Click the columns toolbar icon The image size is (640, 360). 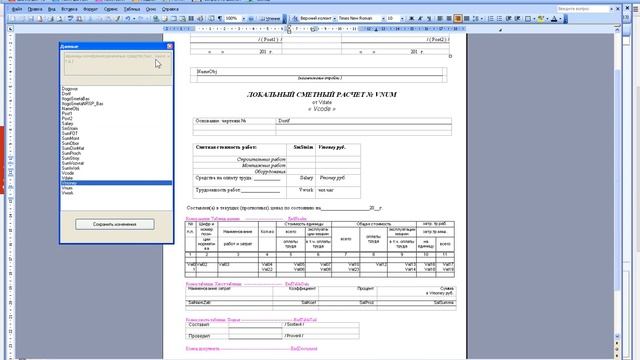[x=191, y=19]
